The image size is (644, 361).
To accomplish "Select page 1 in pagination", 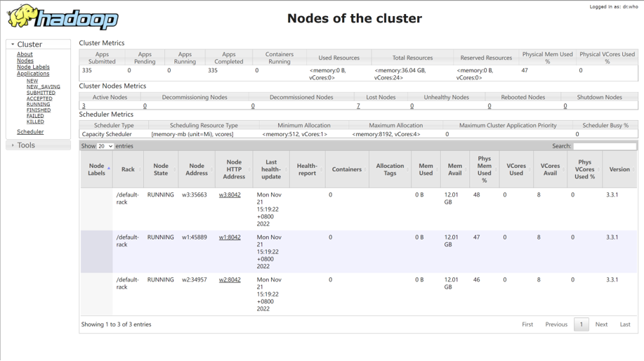I will pyautogui.click(x=581, y=324).
